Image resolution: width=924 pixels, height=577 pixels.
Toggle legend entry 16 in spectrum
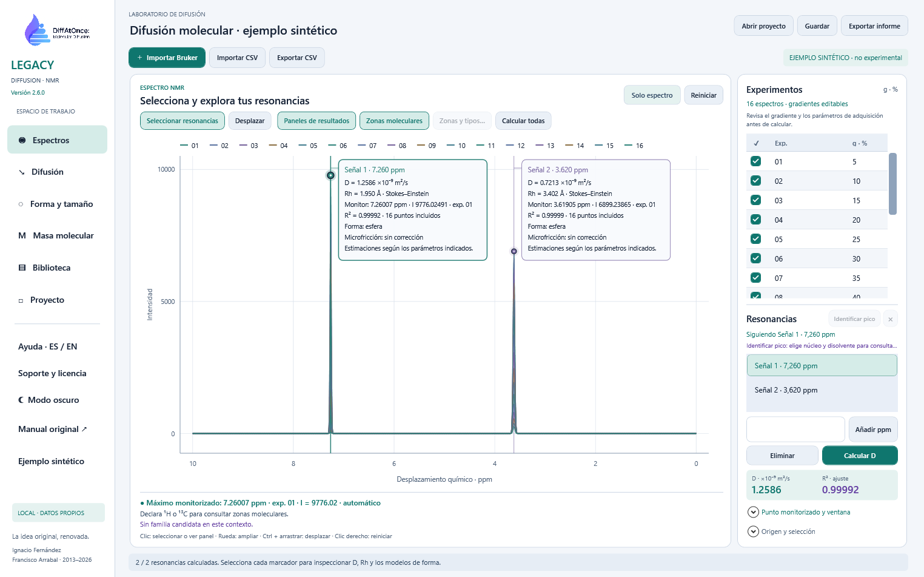[x=634, y=146]
